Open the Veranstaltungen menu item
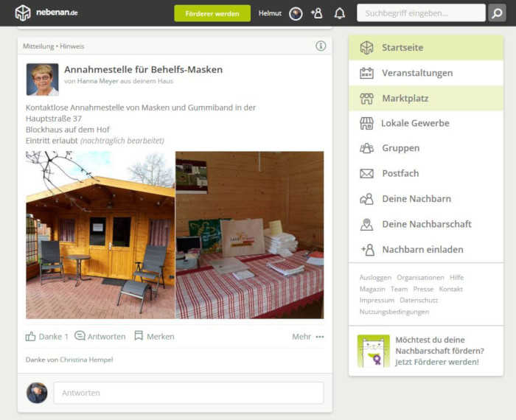Screen dimensions: 516x420 [x=426, y=73]
